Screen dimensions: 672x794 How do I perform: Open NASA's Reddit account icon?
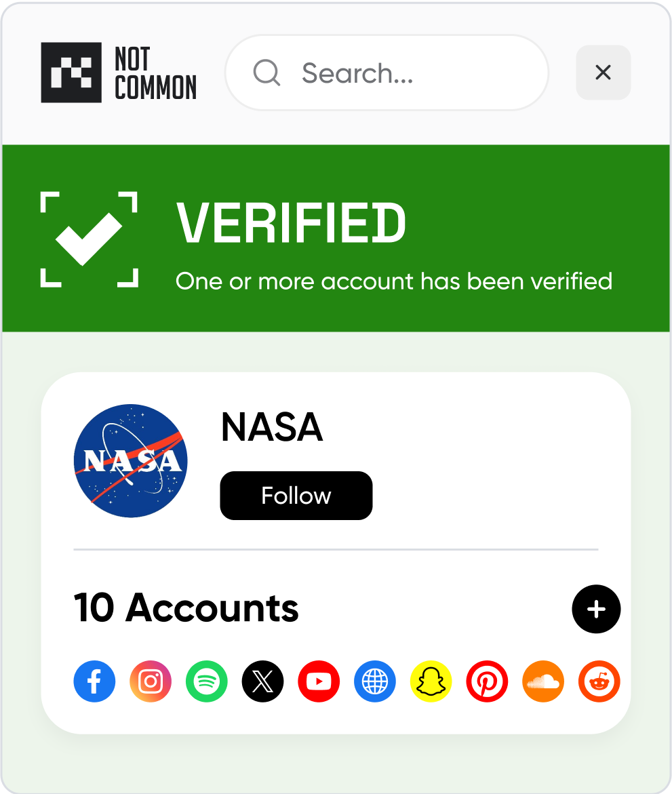coord(599,681)
